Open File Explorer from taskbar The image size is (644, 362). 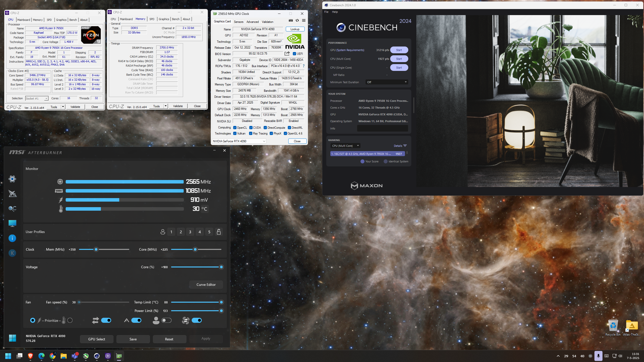click(x=63, y=356)
